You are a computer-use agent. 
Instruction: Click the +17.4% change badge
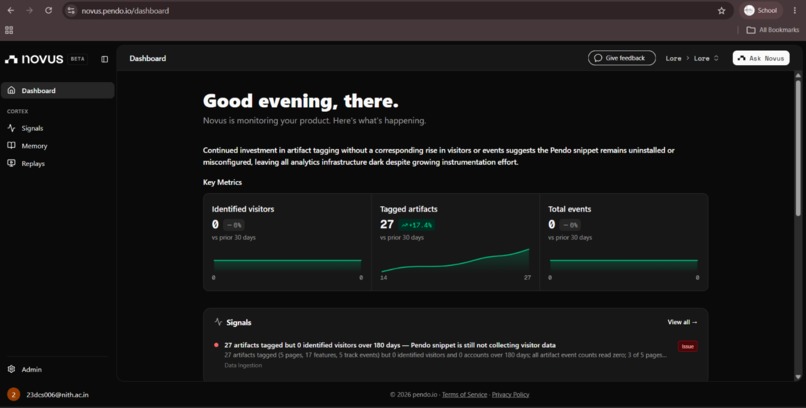(416, 225)
